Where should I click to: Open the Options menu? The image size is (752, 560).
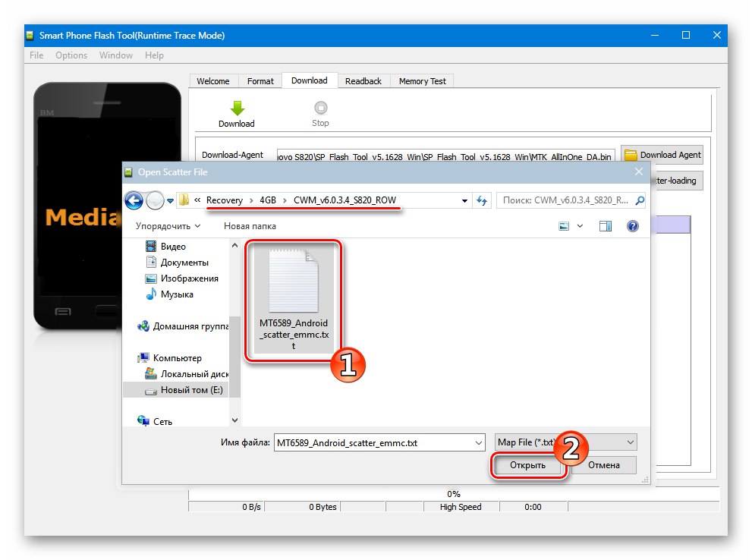pyautogui.click(x=71, y=55)
